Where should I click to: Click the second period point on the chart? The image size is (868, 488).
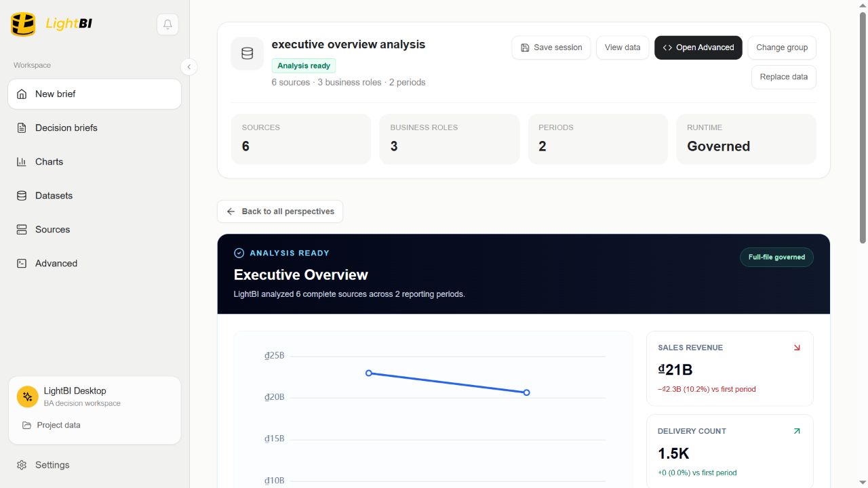tap(527, 392)
